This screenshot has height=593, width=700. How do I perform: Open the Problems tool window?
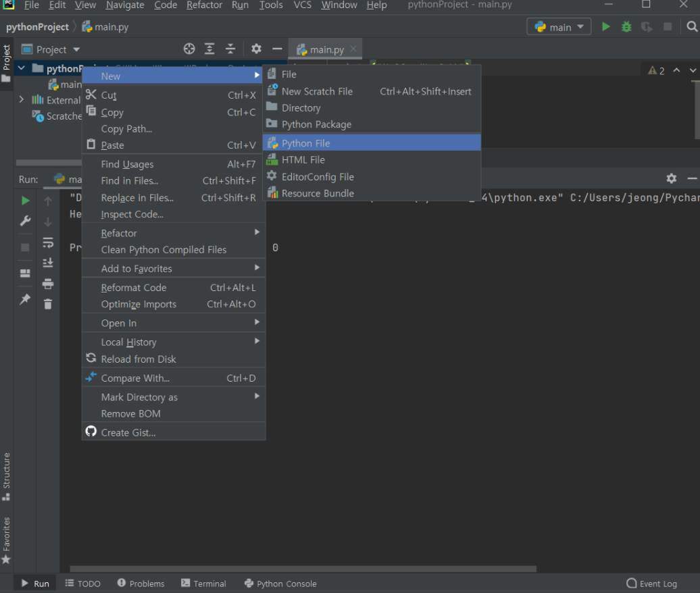[x=141, y=584]
